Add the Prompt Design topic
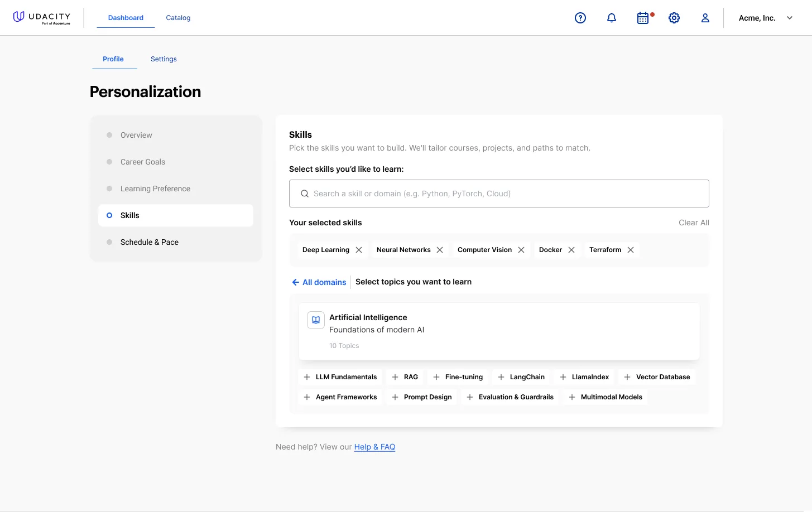This screenshot has height=512, width=812. pyautogui.click(x=422, y=397)
